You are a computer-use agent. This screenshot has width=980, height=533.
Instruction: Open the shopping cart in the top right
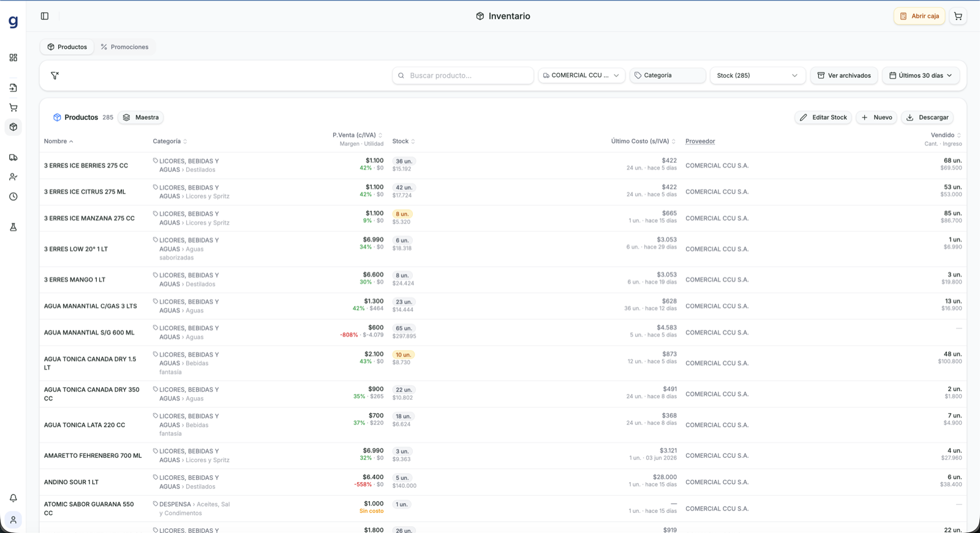pyautogui.click(x=958, y=16)
